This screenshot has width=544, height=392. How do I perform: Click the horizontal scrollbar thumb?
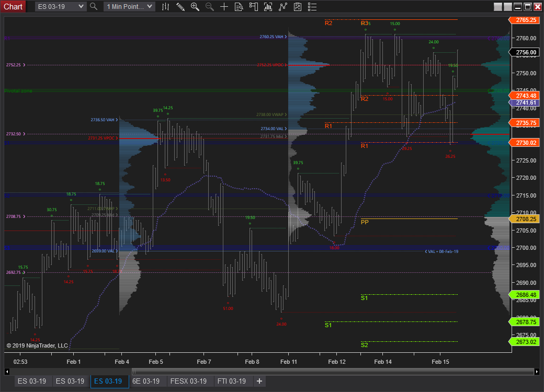point(333,372)
